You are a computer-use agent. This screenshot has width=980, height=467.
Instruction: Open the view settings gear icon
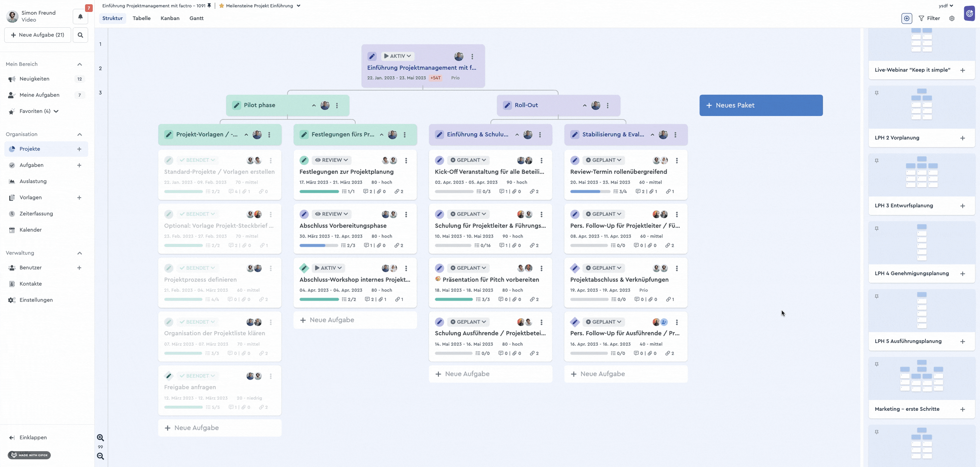point(952,18)
